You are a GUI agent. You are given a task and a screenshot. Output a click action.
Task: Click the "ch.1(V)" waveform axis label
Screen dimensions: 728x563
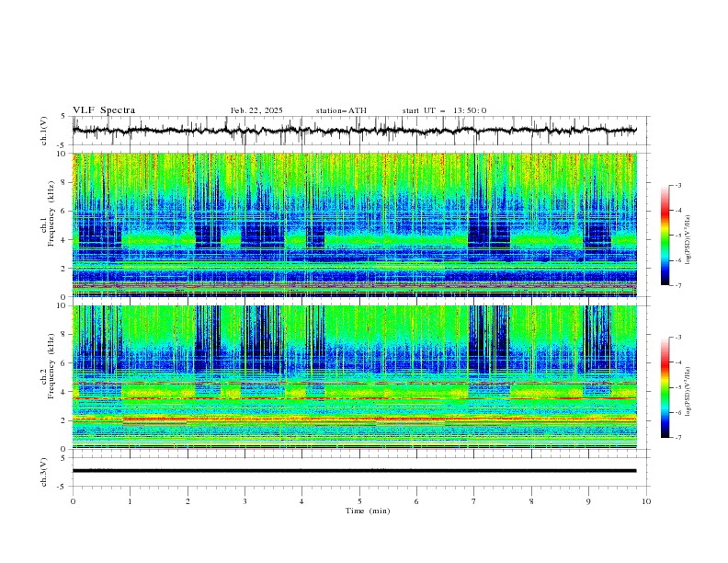44,131
